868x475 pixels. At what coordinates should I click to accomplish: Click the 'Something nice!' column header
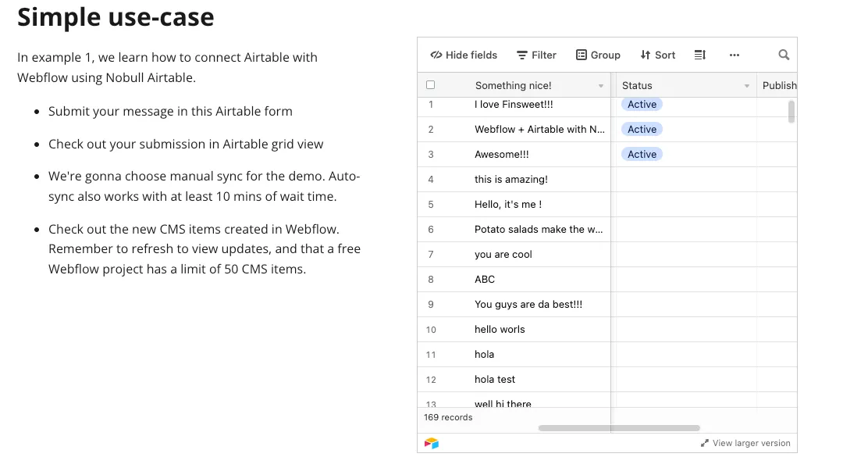point(513,85)
